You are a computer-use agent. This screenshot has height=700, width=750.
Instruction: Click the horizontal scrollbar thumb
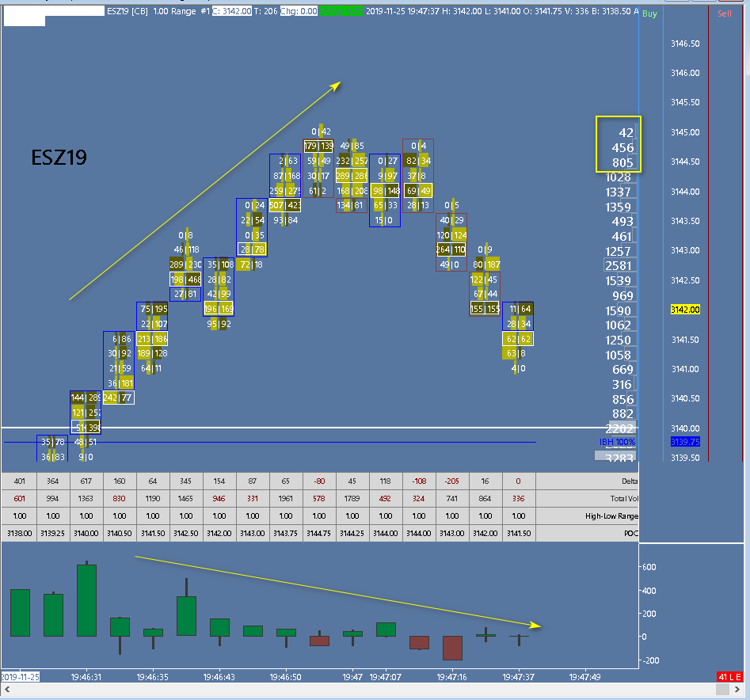point(722,689)
